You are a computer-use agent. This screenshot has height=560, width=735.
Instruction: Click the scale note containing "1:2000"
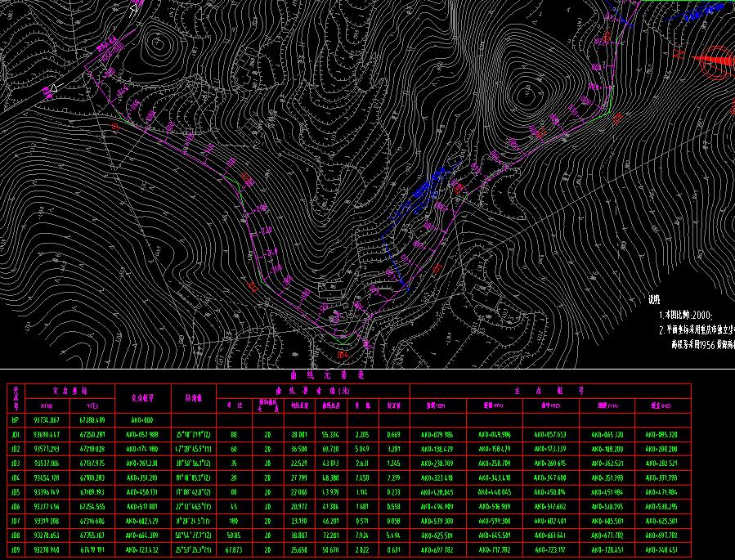tap(686, 315)
